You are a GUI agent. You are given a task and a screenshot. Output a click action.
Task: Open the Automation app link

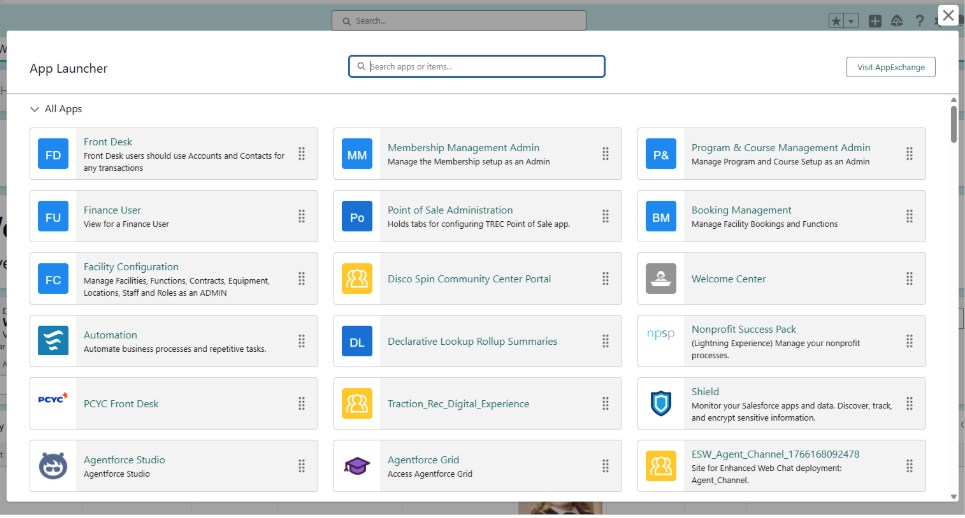[110, 335]
